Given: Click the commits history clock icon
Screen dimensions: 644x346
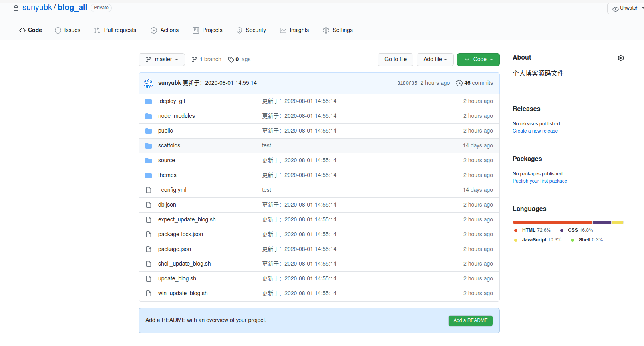Looking at the screenshot, I should pyautogui.click(x=459, y=83).
